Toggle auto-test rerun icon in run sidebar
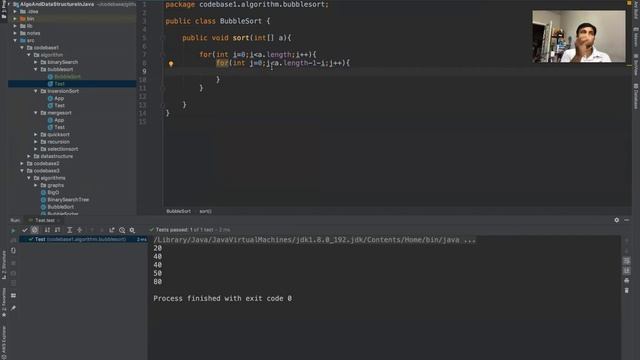Viewport: 640px width, 360px height. pos(13,251)
